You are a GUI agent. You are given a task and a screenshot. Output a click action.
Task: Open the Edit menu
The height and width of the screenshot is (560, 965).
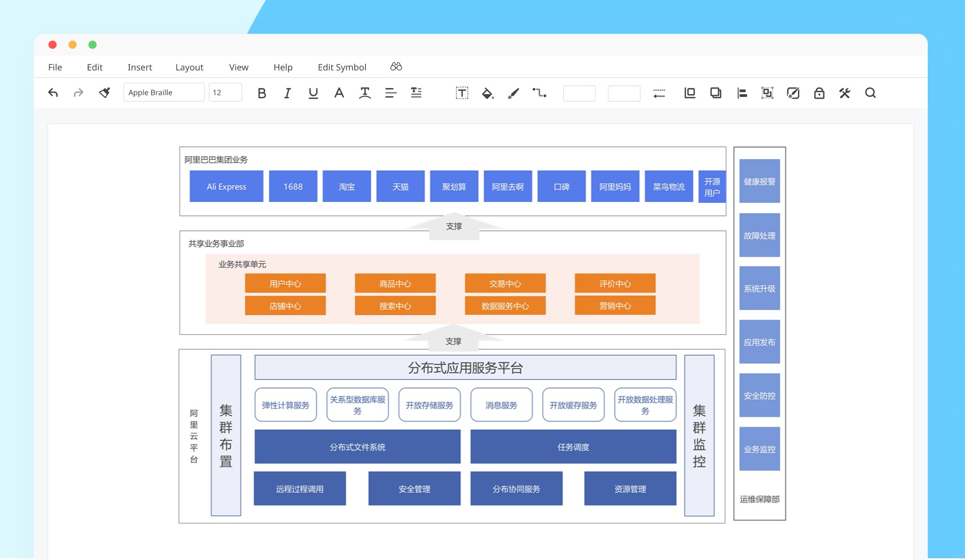pos(95,67)
